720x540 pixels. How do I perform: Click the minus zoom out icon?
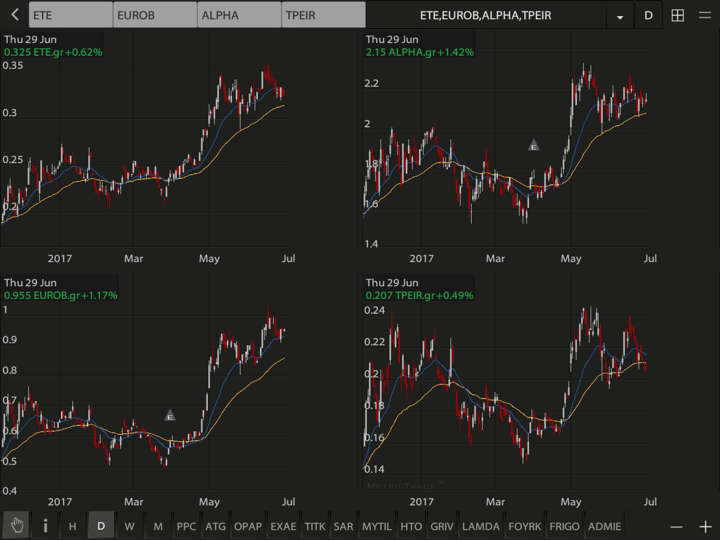[x=676, y=526]
